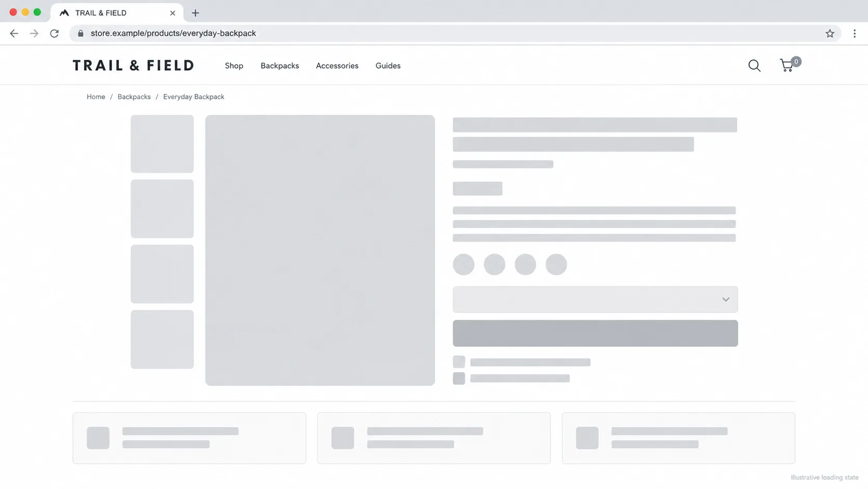This screenshot has width=868, height=489.
Task: Go back with the browser back arrow
Action: (14, 33)
